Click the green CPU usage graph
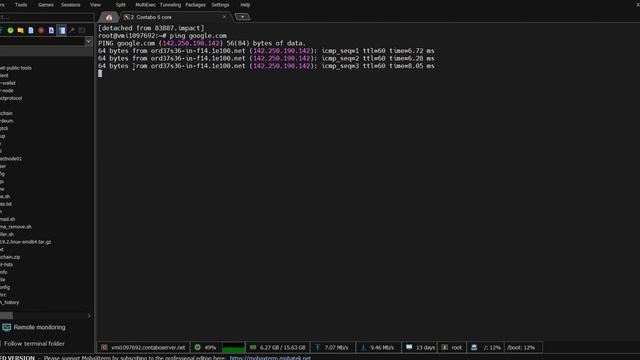 tap(233, 347)
